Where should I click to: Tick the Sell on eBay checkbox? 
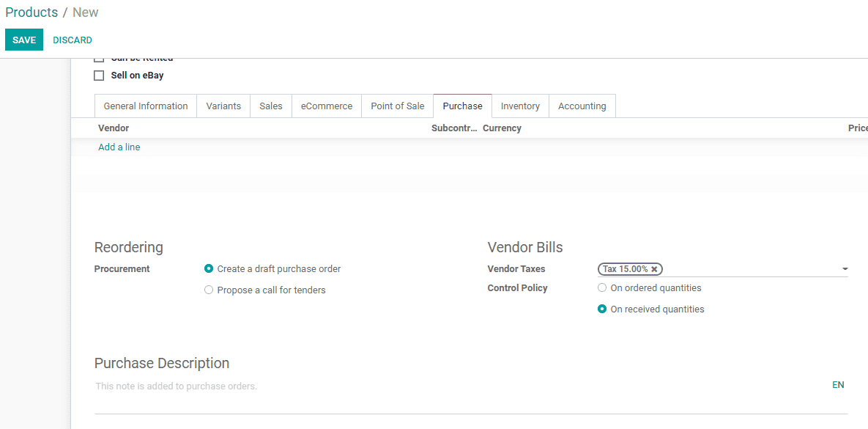tap(99, 76)
